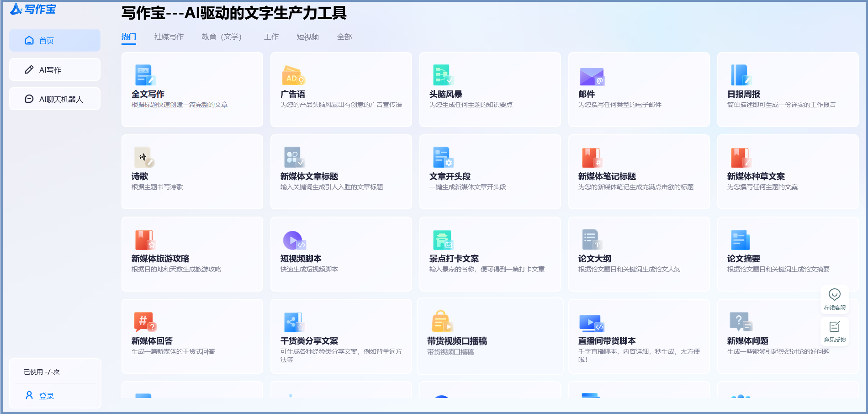
Task: Click 输入关键词生成引人入胜的文章标题 description
Action: [x=332, y=187]
